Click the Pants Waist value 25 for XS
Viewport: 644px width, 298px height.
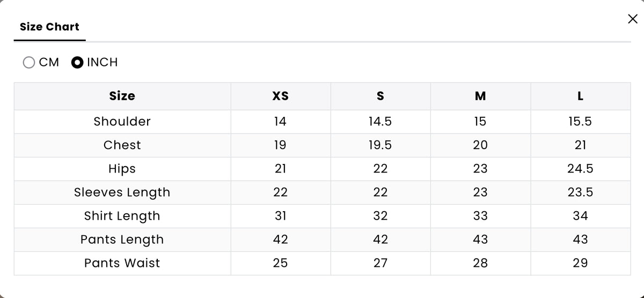point(280,263)
